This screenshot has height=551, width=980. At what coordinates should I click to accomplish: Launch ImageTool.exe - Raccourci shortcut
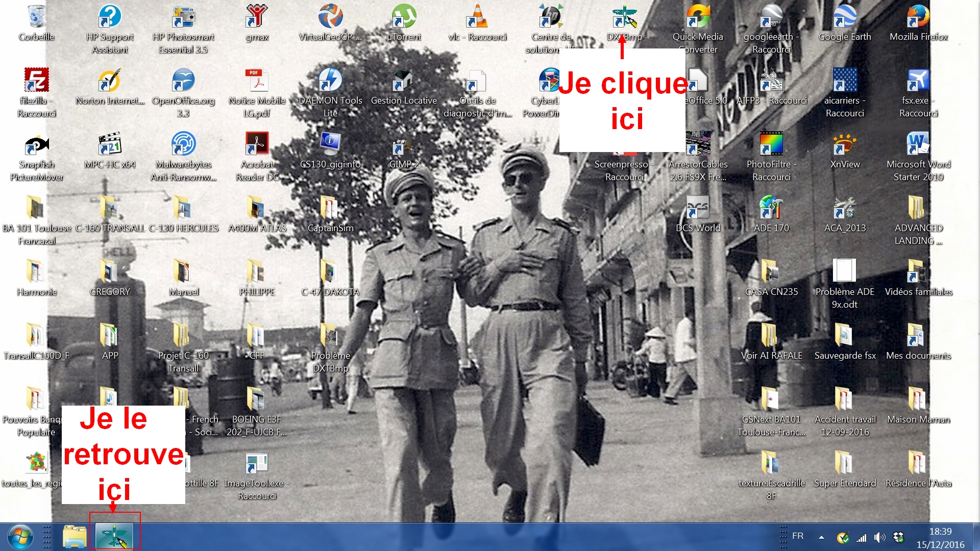pyautogui.click(x=257, y=463)
